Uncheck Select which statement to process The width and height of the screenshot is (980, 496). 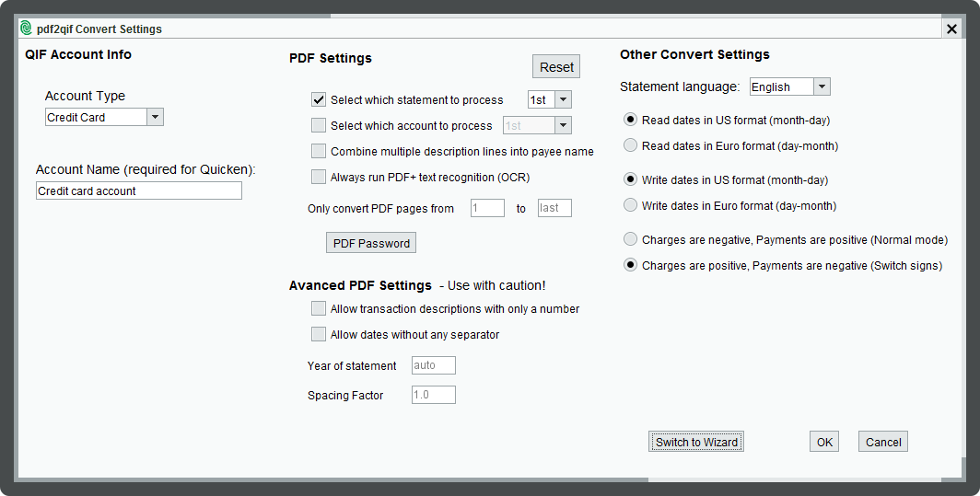click(x=319, y=99)
